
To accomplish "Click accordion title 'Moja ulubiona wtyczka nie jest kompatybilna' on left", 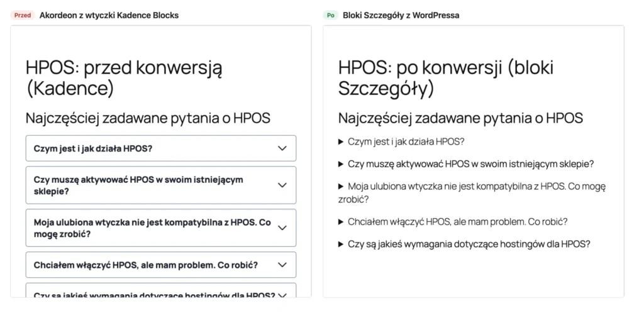I will click(x=152, y=228).
